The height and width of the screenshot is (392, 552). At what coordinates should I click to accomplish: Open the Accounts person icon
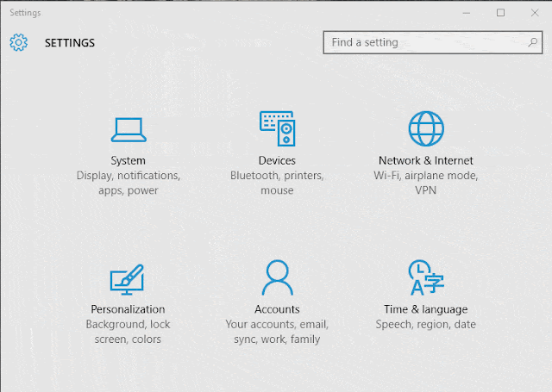(x=278, y=277)
